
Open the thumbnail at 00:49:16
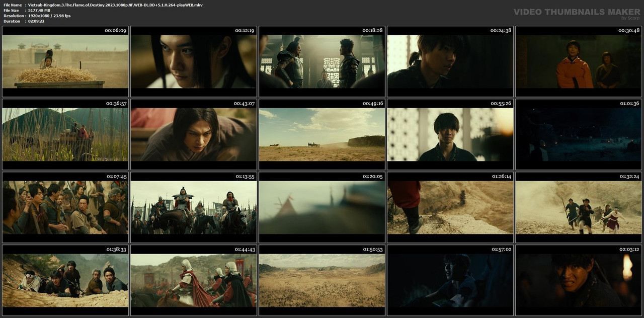[x=322, y=134]
